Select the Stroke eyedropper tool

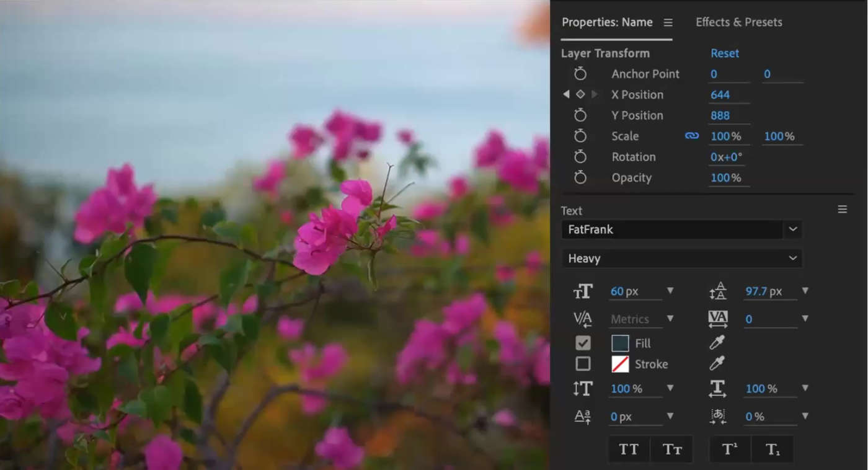click(x=717, y=364)
